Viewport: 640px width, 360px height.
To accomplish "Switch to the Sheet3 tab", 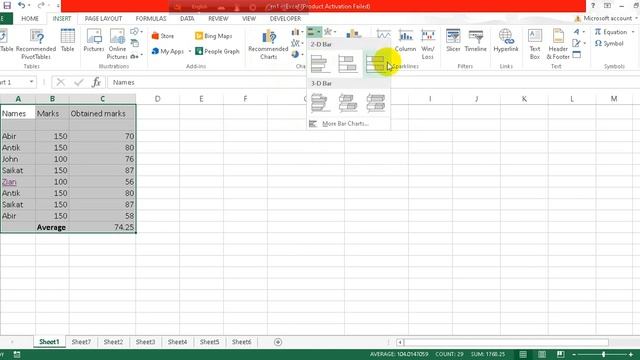I will tap(145, 342).
